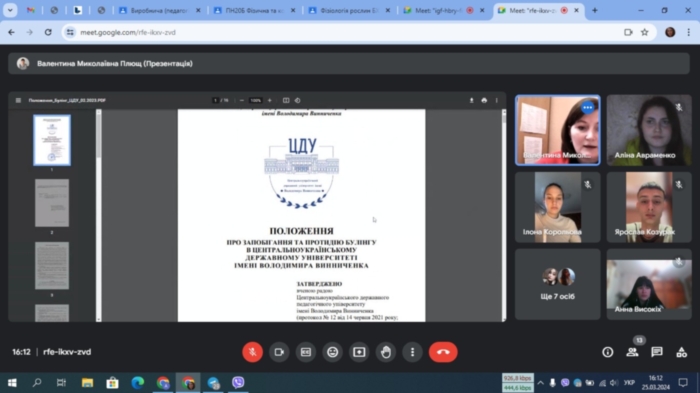700x393 pixels.
Task: Switch to the 'Фізіологія рослин' tab
Action: pos(349,10)
